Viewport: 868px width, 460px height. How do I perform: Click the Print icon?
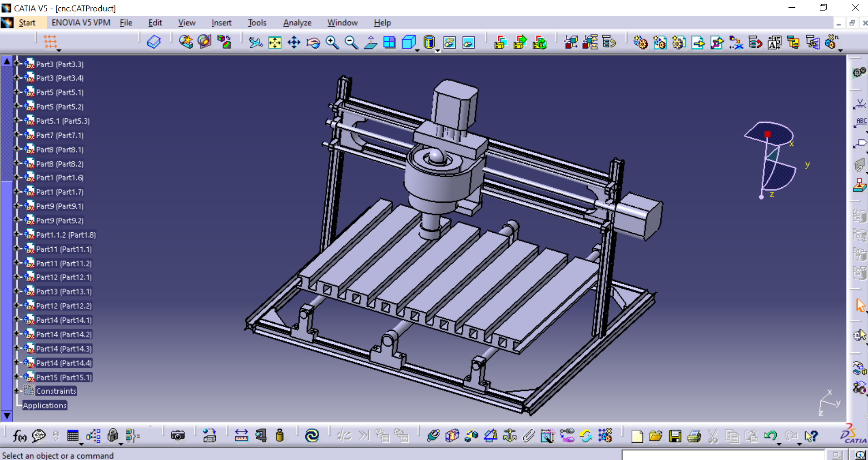(694, 437)
